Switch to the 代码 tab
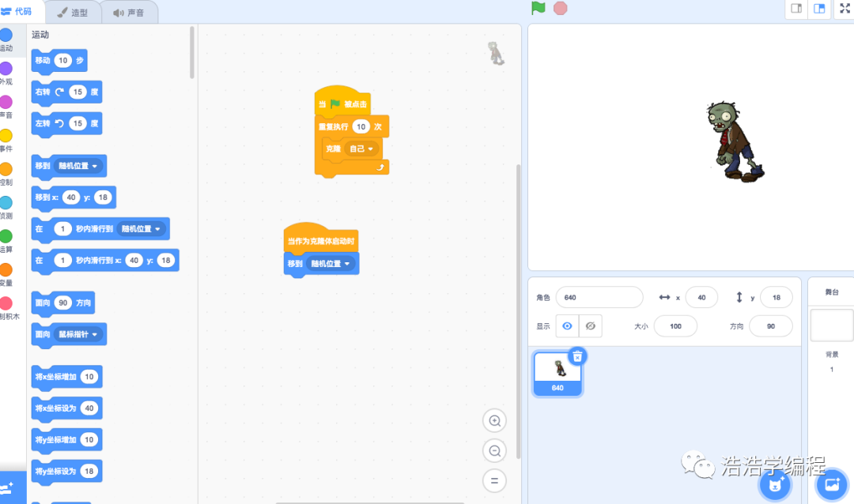854x504 pixels. [x=17, y=11]
